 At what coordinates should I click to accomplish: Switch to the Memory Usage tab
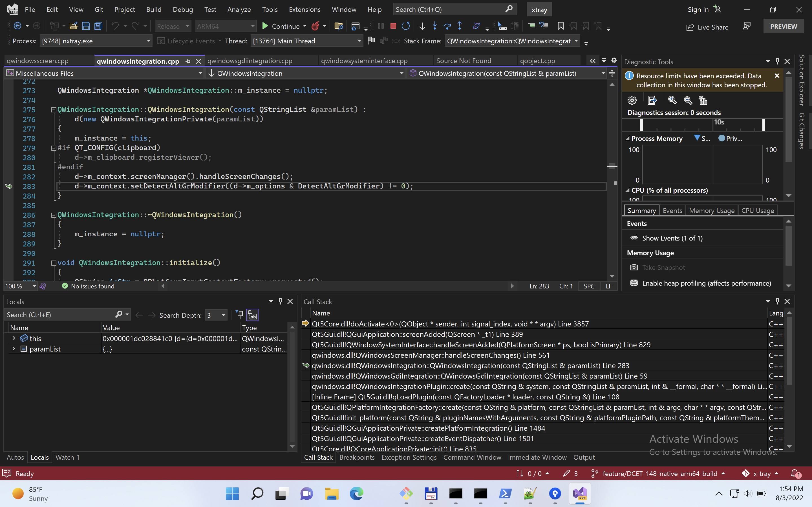tap(711, 210)
